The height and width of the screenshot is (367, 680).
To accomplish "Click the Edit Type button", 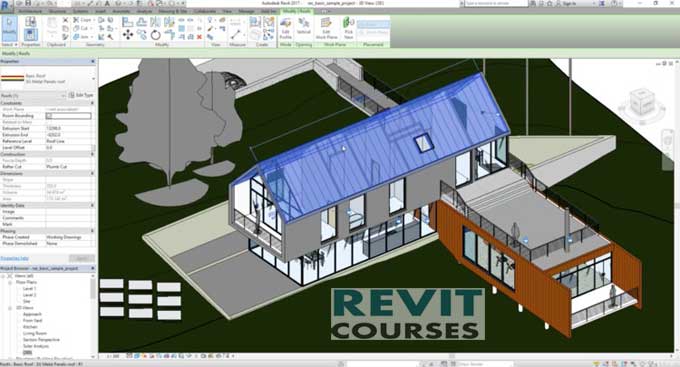I will coord(82,95).
